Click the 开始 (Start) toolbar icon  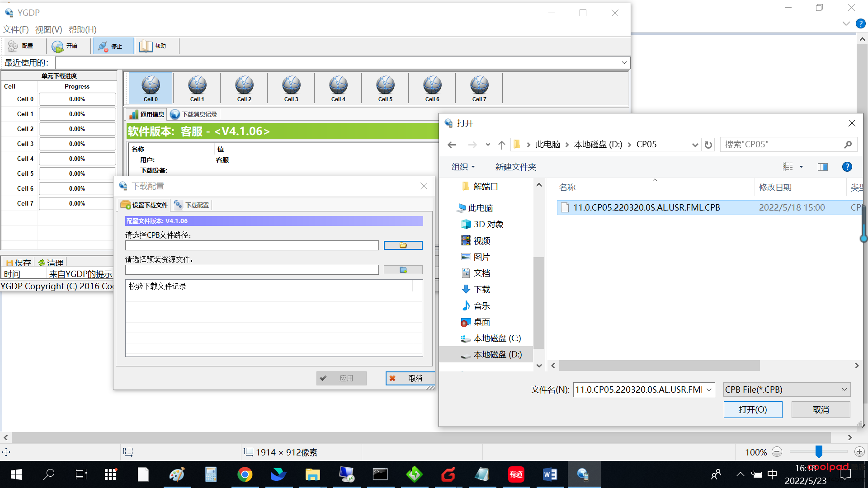pos(67,46)
